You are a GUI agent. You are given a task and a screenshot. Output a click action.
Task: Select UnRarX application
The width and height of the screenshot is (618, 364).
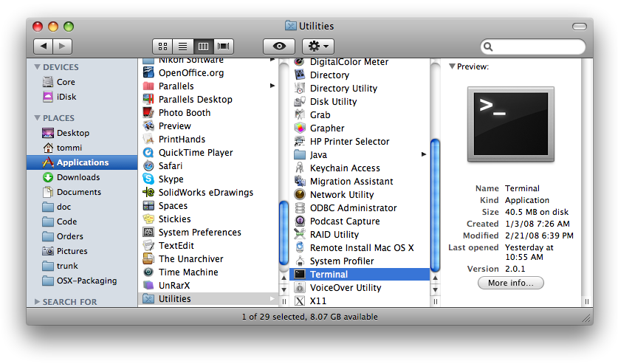pyautogui.click(x=208, y=286)
